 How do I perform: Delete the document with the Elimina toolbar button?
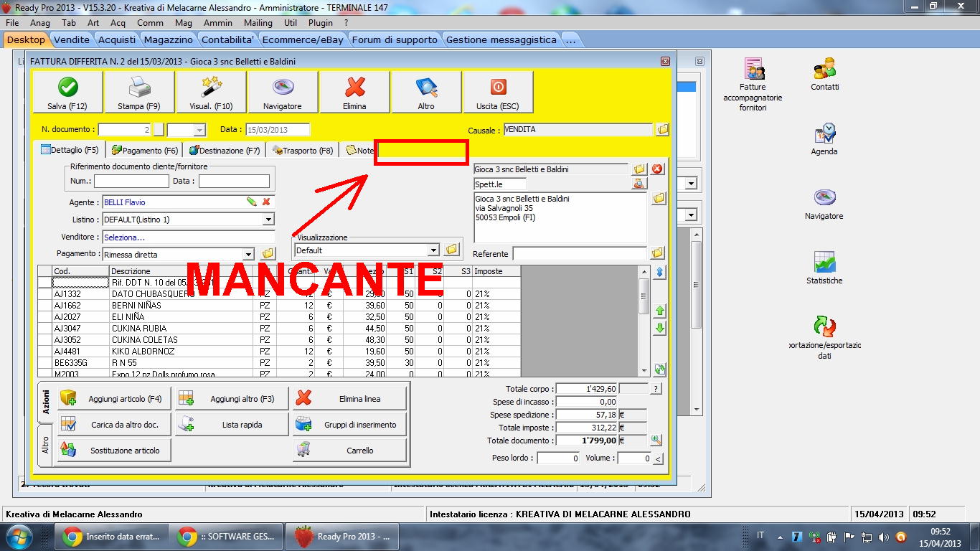354,92
